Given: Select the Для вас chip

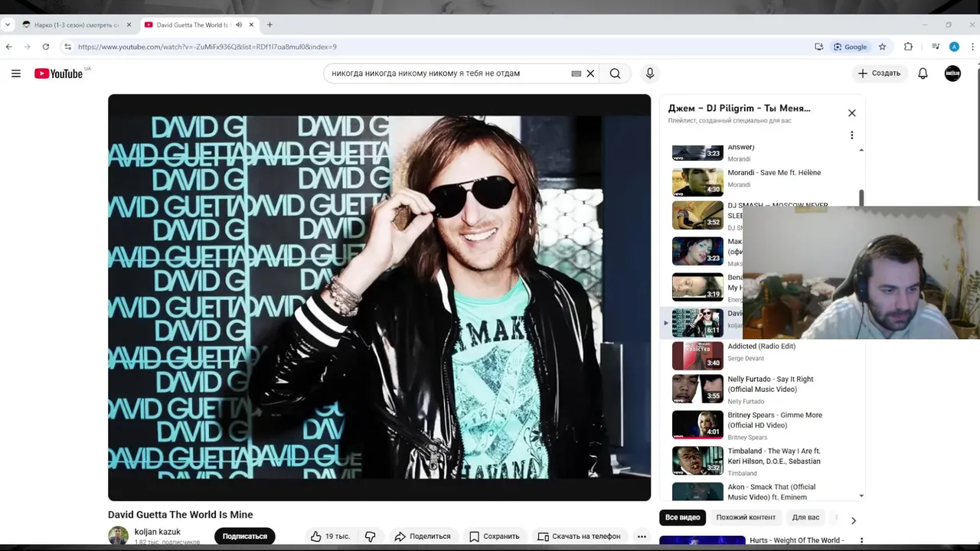Looking at the screenshot, I should pyautogui.click(x=805, y=517).
